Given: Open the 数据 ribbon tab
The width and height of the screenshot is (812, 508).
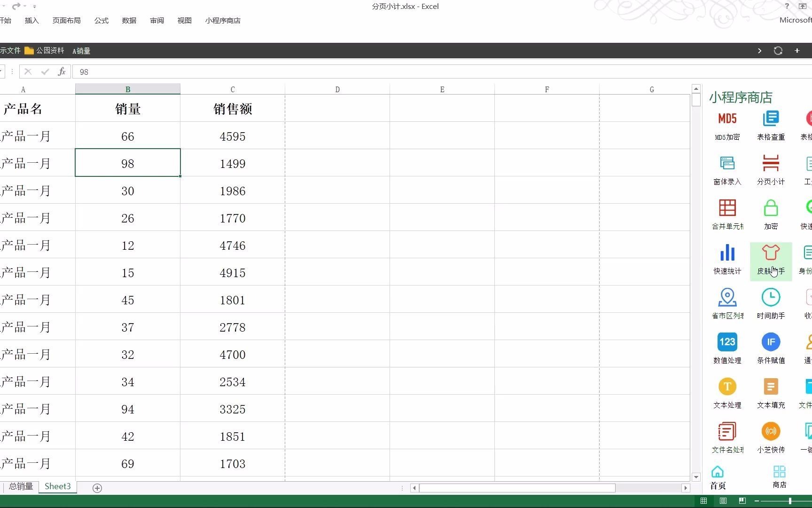Looking at the screenshot, I should point(129,21).
